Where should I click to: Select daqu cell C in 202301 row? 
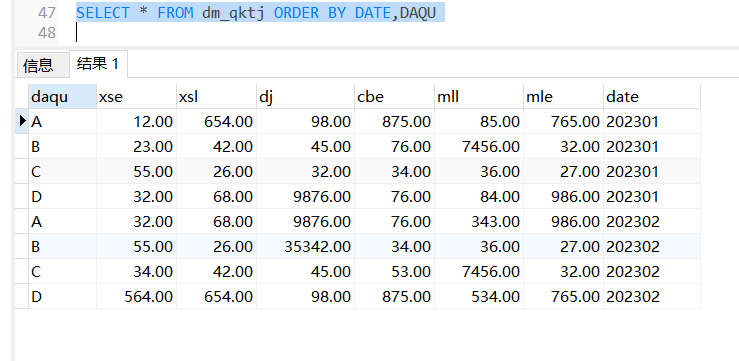[62, 172]
